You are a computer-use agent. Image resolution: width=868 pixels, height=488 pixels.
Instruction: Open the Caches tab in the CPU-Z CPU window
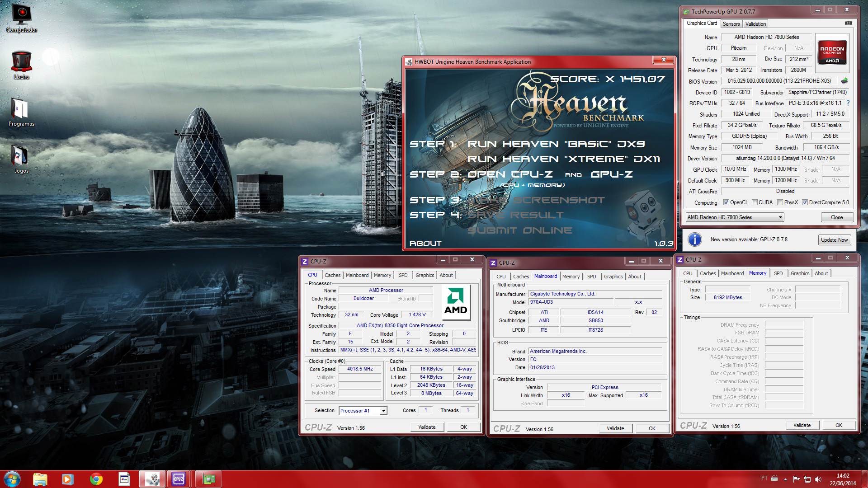pos(332,275)
